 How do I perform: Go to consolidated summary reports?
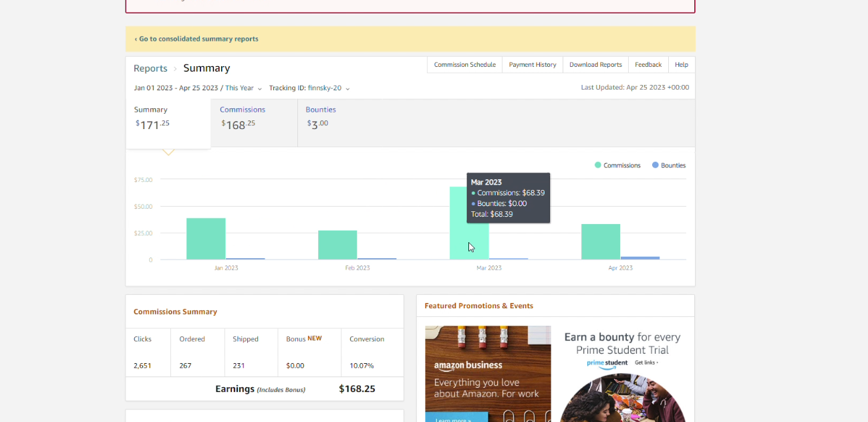[x=196, y=39]
